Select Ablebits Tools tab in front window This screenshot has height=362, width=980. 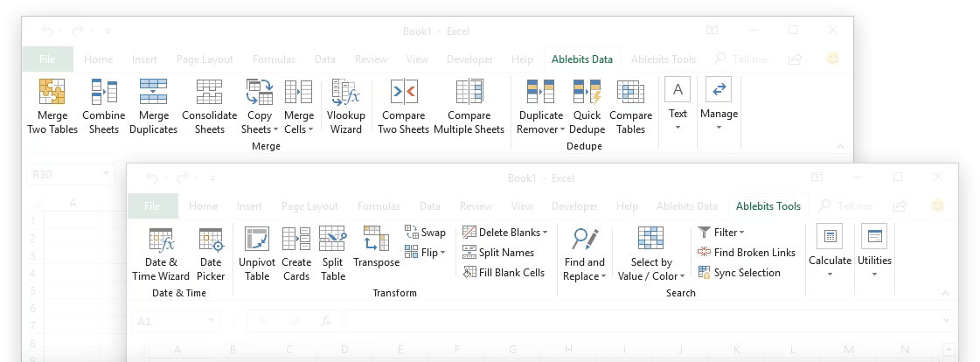pos(768,206)
